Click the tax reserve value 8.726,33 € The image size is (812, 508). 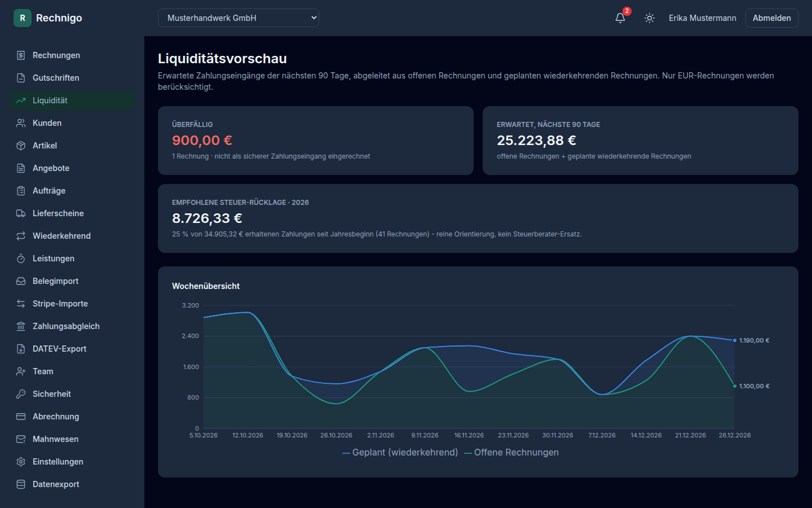207,218
